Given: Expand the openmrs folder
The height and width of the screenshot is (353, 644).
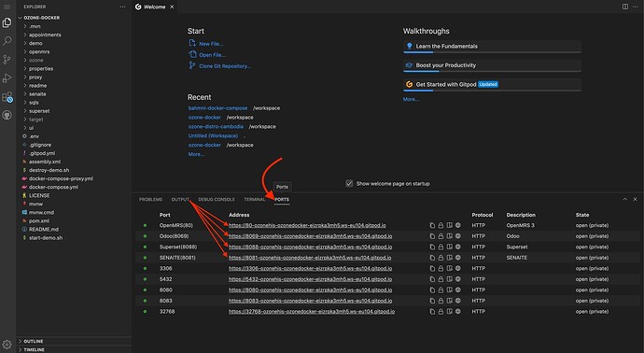Looking at the screenshot, I should click(x=39, y=51).
